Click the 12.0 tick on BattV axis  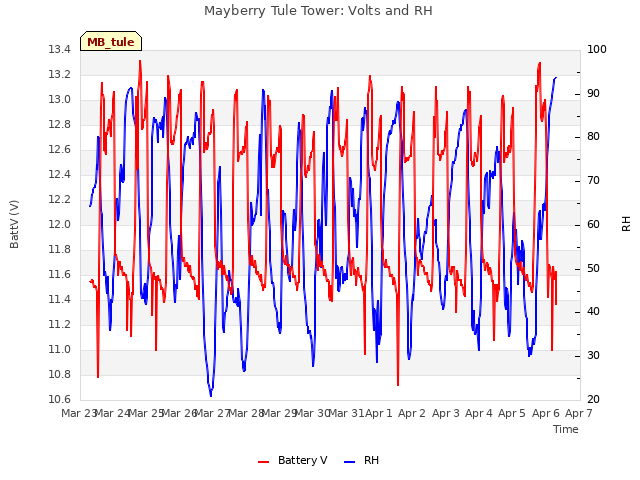click(x=60, y=224)
